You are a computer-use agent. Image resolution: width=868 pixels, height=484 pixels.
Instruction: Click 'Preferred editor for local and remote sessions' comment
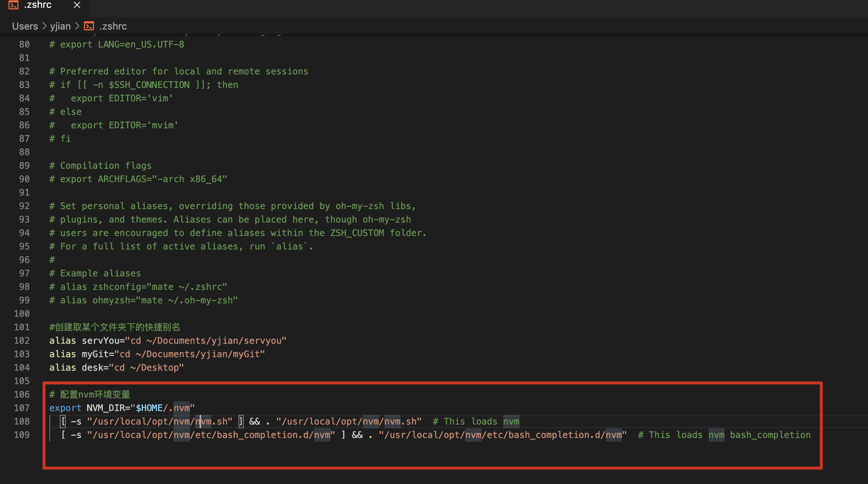(179, 71)
